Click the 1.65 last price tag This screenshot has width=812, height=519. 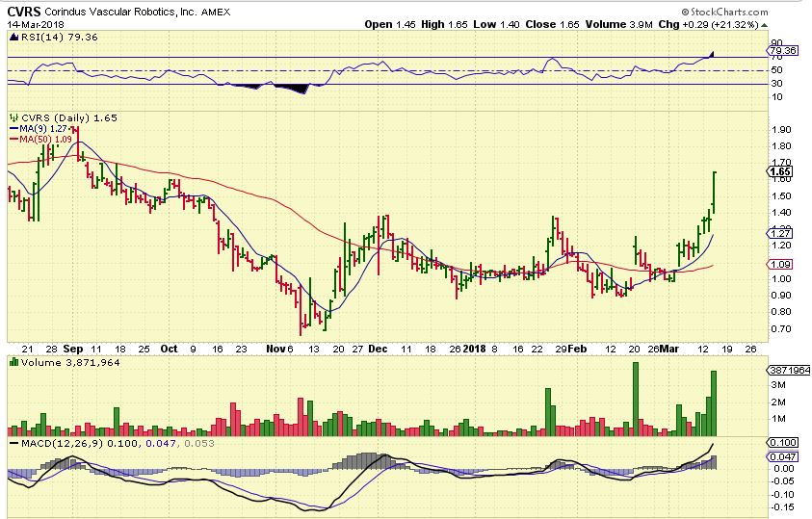click(779, 171)
